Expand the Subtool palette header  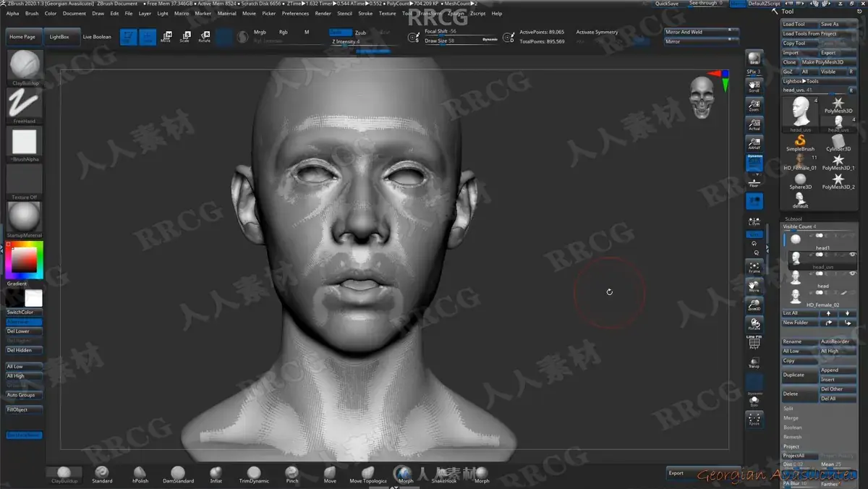click(793, 218)
